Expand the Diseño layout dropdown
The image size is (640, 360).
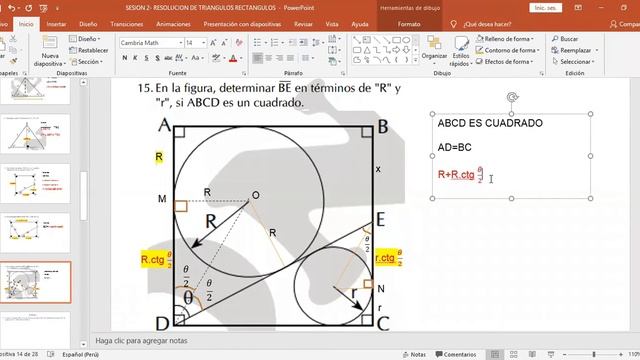pos(85,39)
